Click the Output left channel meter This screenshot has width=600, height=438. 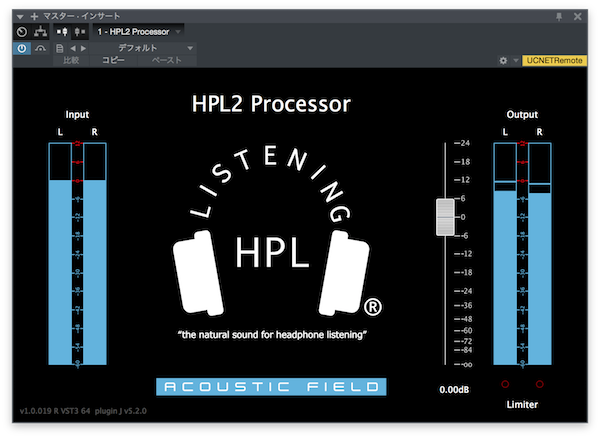tap(505, 254)
